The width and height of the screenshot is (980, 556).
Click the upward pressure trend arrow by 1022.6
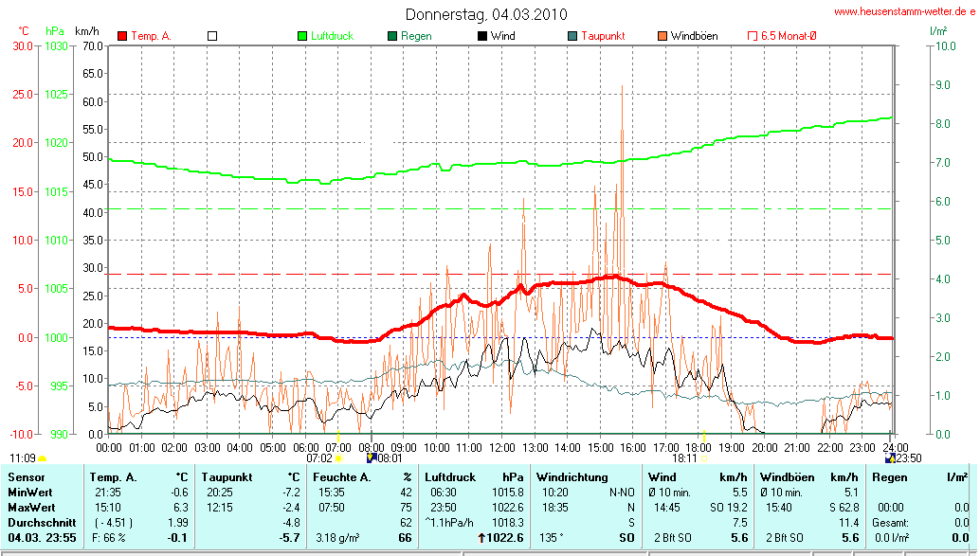tap(481, 538)
